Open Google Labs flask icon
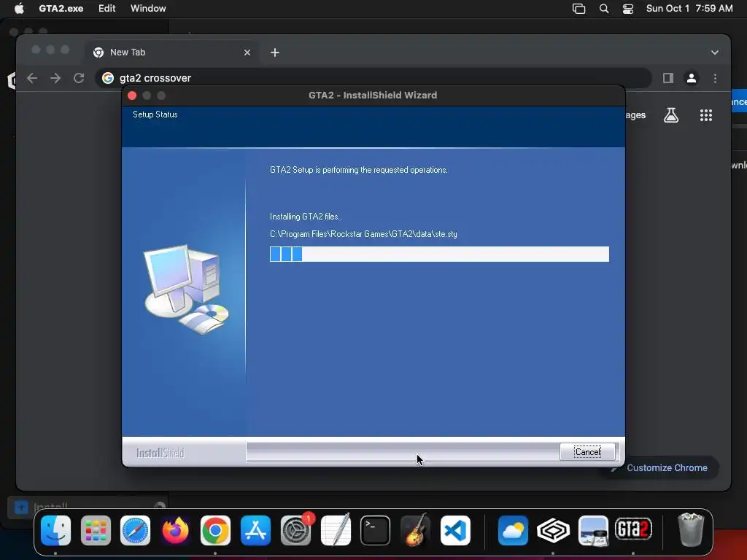This screenshot has width=747, height=560. [671, 115]
